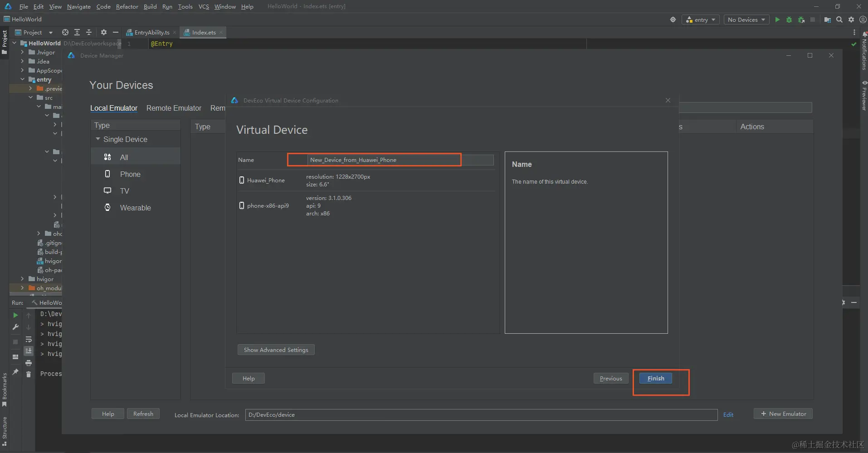
Task: Expand the oh_modules folder
Action: pyautogui.click(x=22, y=288)
